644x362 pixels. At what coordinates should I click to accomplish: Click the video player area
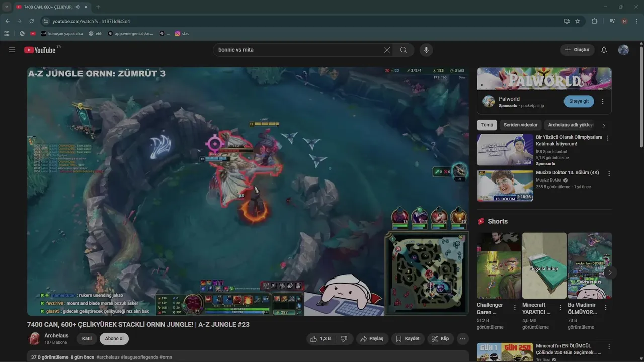248,192
